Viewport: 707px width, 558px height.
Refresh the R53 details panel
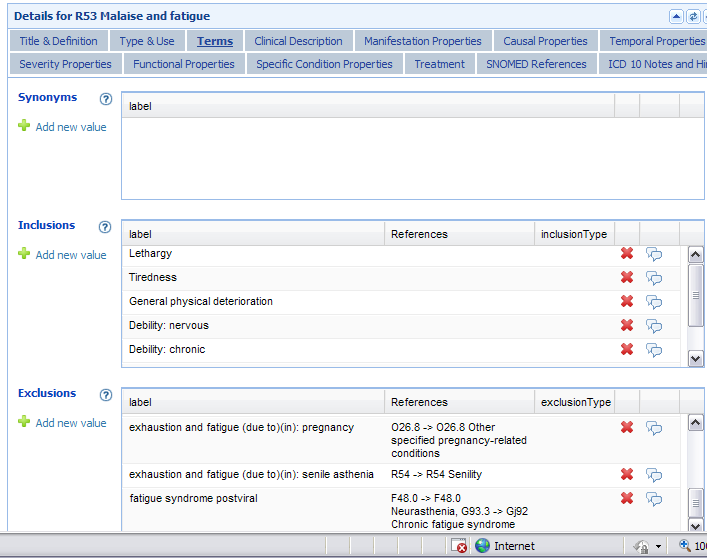693,17
